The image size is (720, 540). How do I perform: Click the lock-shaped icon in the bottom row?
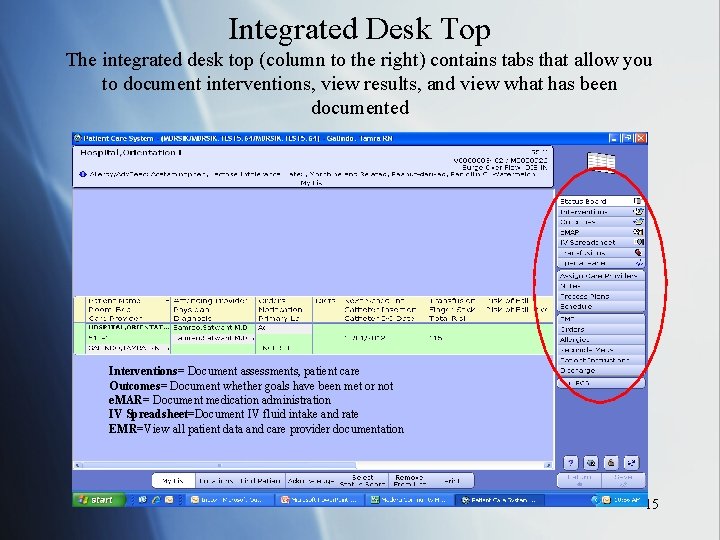click(611, 463)
